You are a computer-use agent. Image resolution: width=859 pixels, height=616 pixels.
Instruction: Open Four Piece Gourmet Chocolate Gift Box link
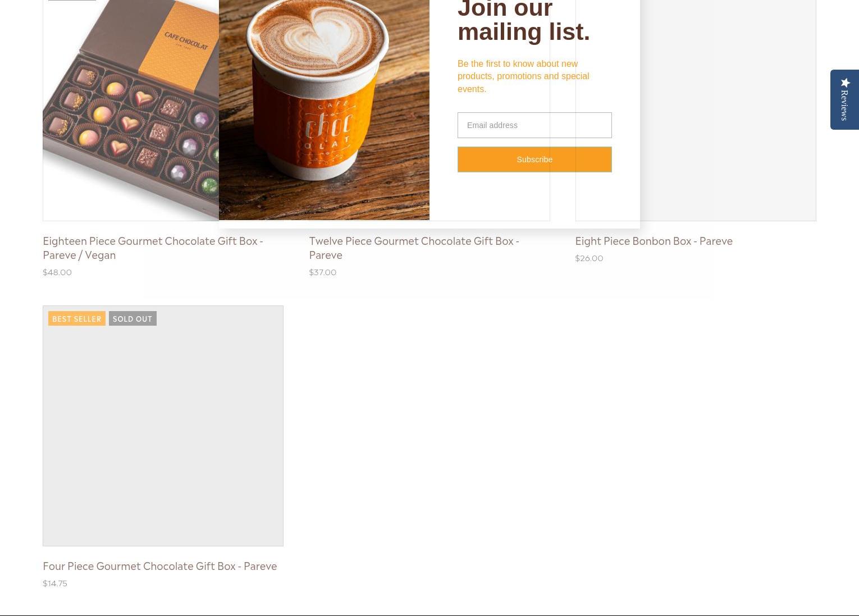(160, 565)
